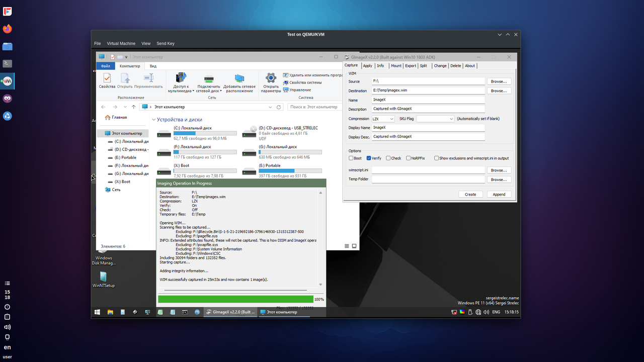The height and width of the screenshot is (362, 644).
Task: Open Quick Access Toolbar customize dropdown
Action: pyautogui.click(x=126, y=57)
